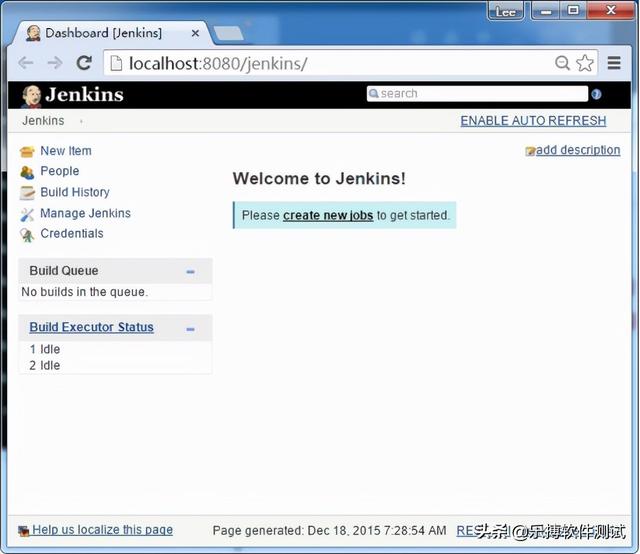Click the Jenkins title text in header
640x554 pixels.
[84, 95]
